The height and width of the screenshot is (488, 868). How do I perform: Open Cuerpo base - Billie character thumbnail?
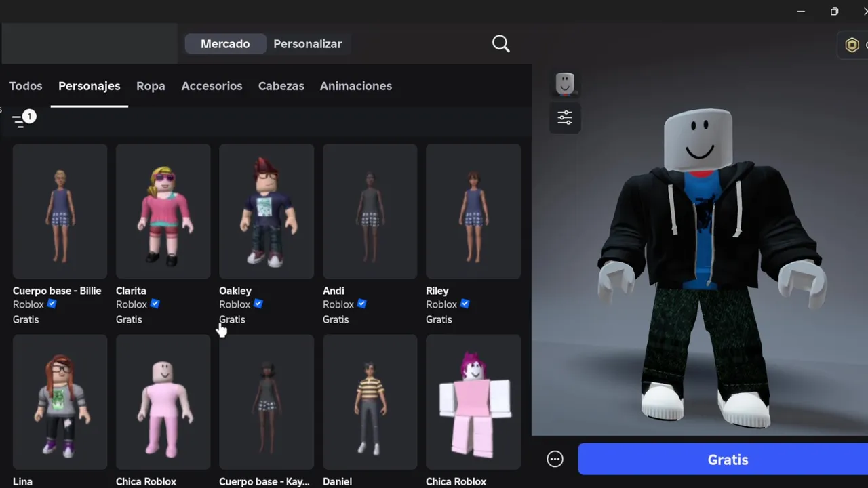click(60, 211)
